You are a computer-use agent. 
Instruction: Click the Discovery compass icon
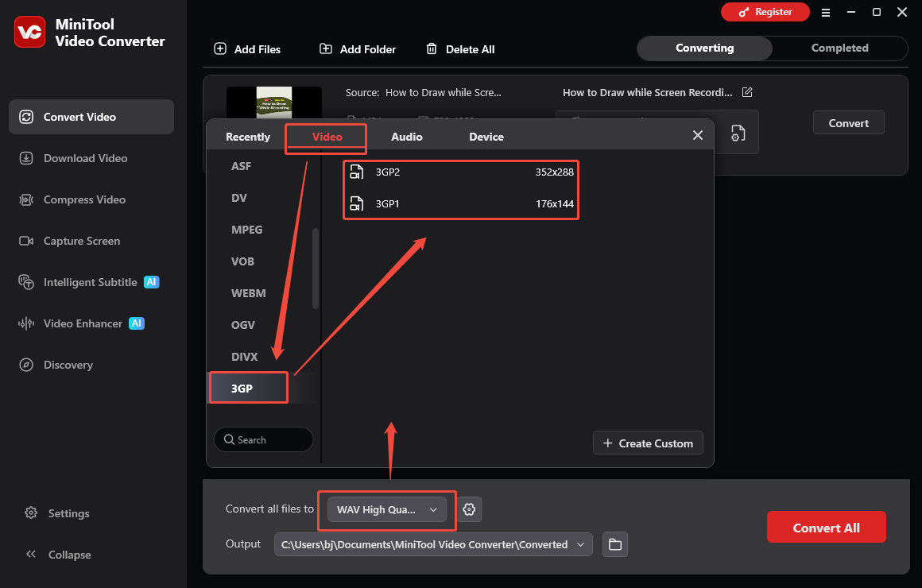[x=26, y=365]
